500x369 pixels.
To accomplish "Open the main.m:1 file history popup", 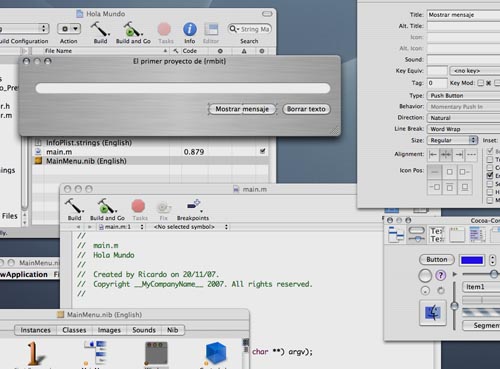I will click(x=121, y=227).
